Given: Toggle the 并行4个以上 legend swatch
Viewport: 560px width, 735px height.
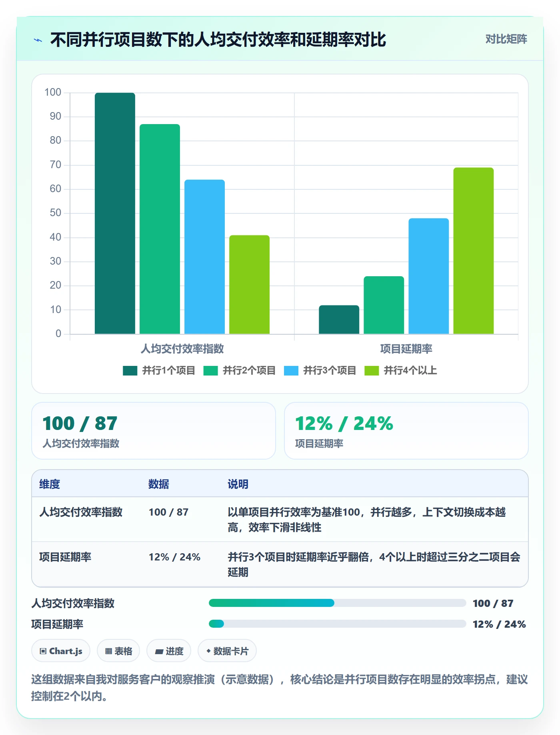Looking at the screenshot, I should tap(372, 371).
